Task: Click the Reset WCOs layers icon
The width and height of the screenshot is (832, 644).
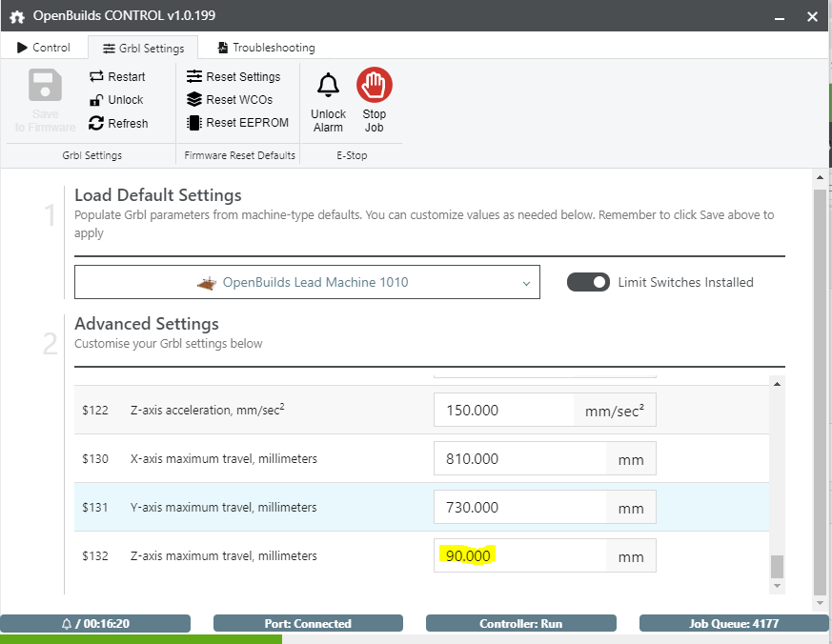Action: (x=194, y=99)
